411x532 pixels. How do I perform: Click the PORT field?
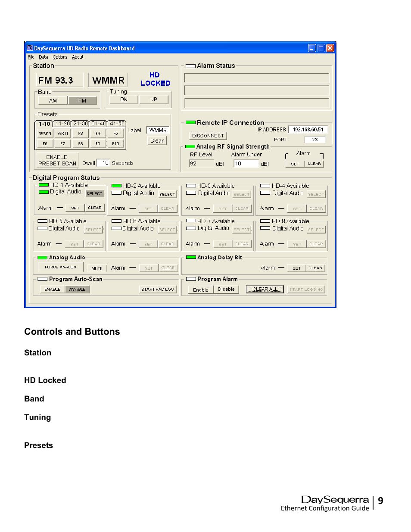pos(315,140)
